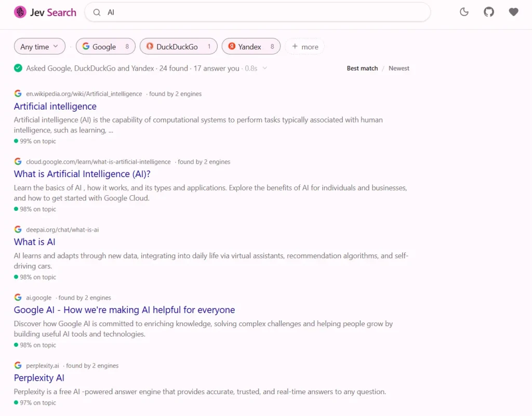
Task: Open the Perplexity AI result
Action: [39, 378]
